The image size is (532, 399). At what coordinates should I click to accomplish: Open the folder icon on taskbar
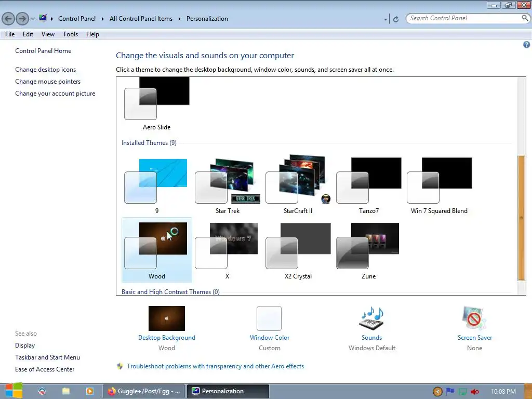[x=66, y=391]
